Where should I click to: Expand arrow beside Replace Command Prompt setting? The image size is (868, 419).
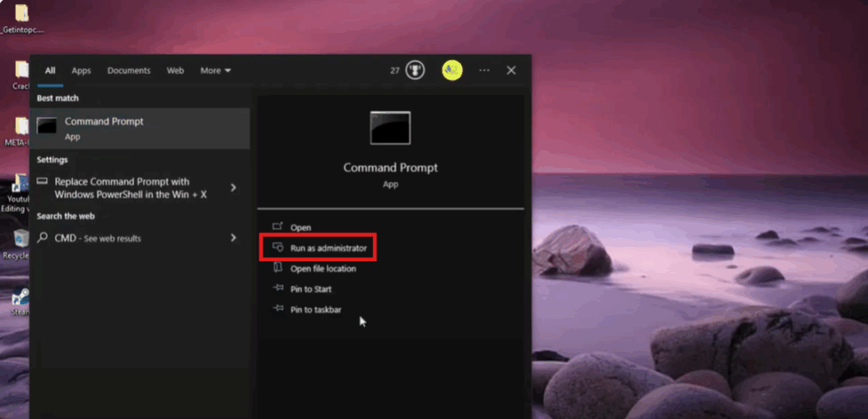pyautogui.click(x=234, y=188)
